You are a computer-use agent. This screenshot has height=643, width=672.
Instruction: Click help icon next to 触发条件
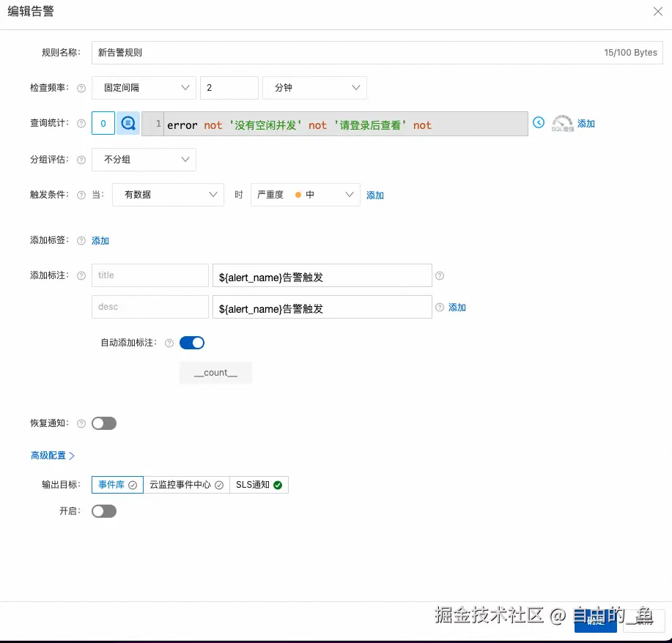pos(81,196)
